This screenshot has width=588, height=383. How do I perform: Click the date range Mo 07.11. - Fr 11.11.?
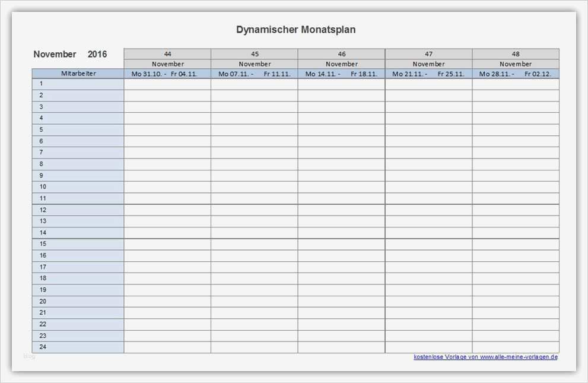254,74
